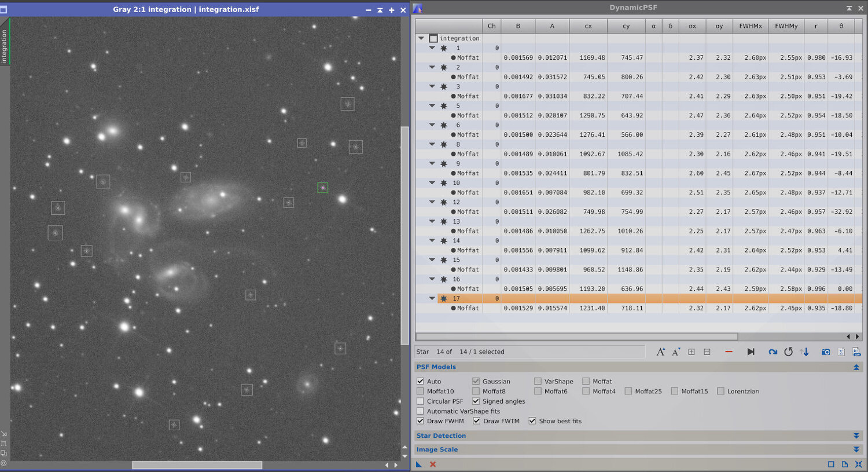Collapse star 5 tree node

click(432, 106)
